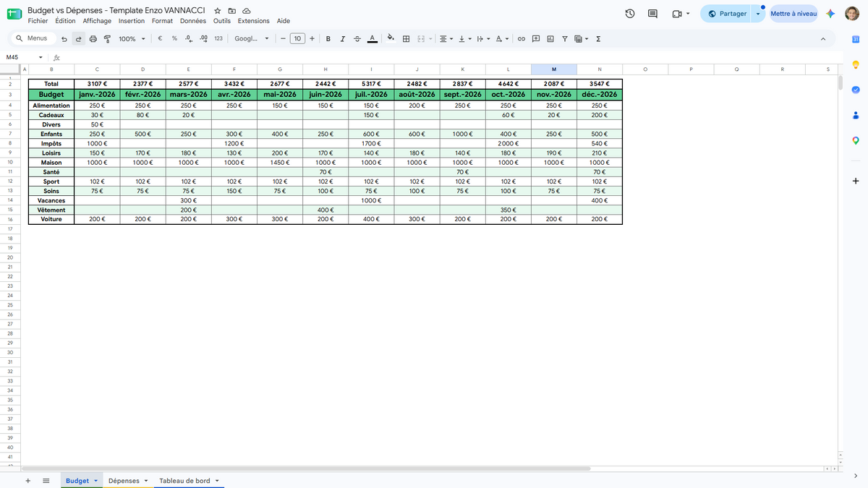The width and height of the screenshot is (868, 488).
Task: Click the Partager button
Action: 727,14
